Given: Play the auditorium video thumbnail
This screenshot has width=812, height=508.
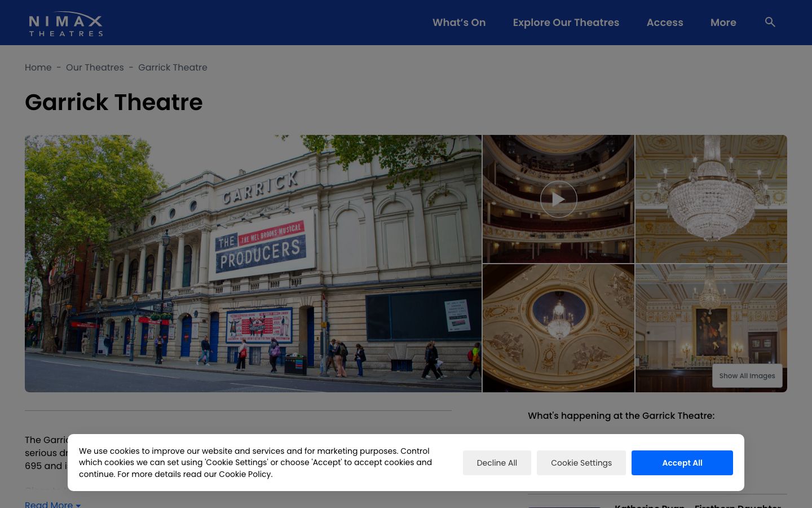Looking at the screenshot, I should 558,199.
